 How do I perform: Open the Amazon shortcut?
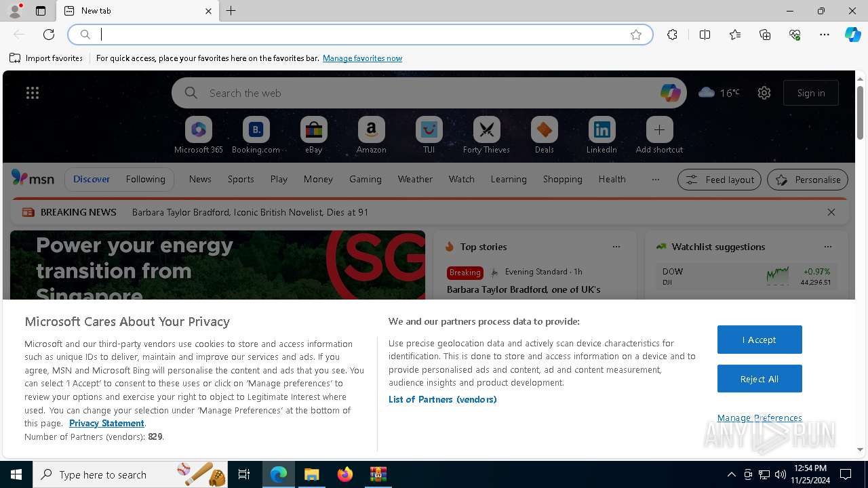(x=371, y=135)
